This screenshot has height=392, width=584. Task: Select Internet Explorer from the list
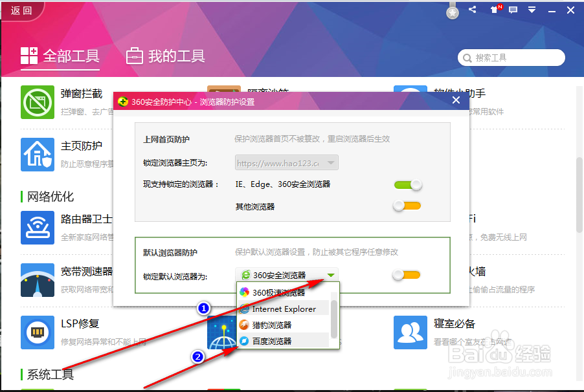(284, 309)
